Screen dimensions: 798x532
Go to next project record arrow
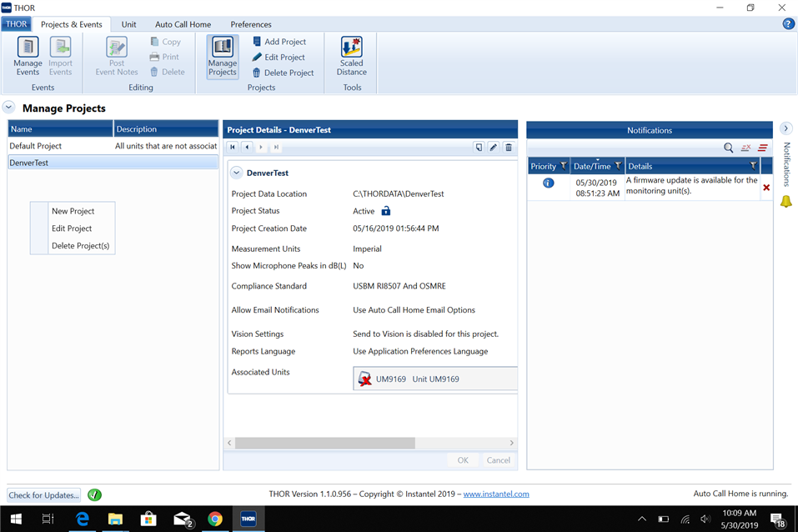tap(261, 147)
